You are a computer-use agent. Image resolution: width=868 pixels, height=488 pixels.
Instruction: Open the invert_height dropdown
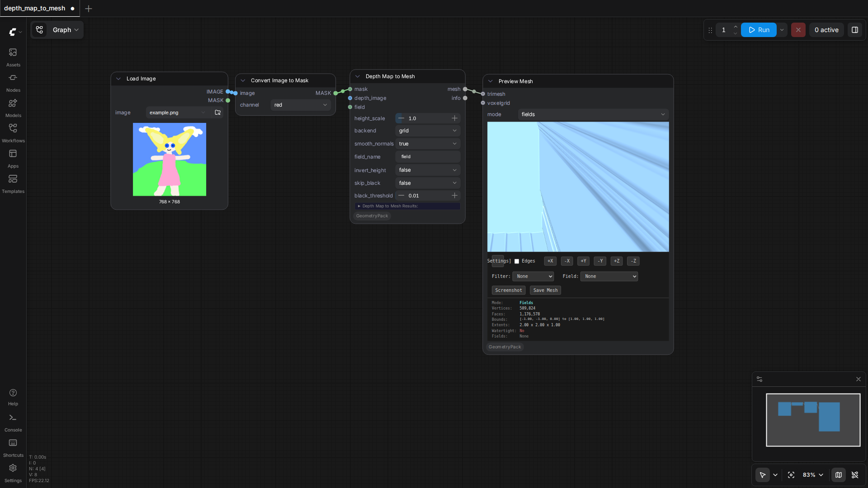[x=428, y=170]
